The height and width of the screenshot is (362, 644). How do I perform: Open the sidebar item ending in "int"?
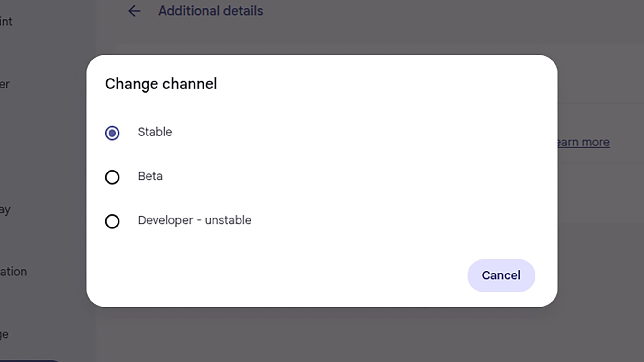[x=6, y=22]
